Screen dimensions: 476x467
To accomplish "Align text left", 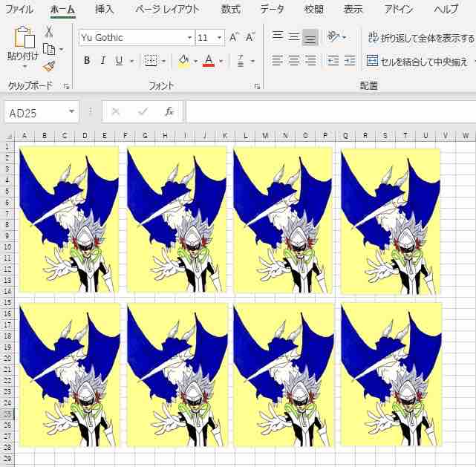I will 277,61.
